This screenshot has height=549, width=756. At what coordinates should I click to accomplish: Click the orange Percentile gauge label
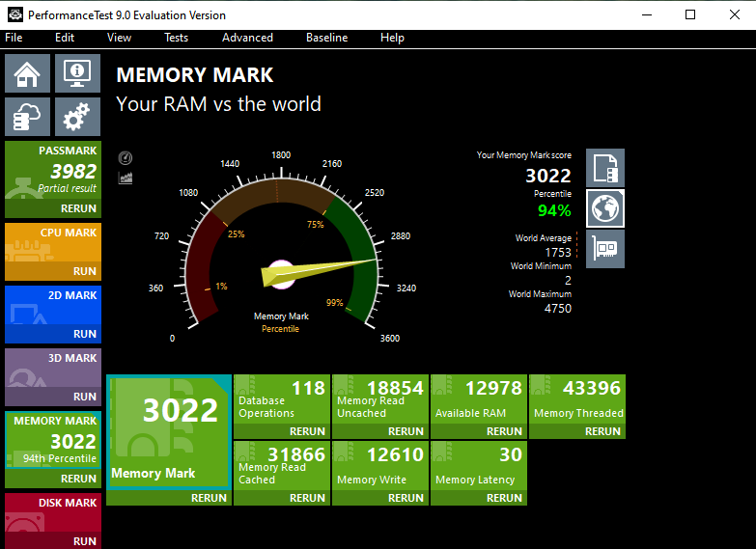tap(280, 329)
